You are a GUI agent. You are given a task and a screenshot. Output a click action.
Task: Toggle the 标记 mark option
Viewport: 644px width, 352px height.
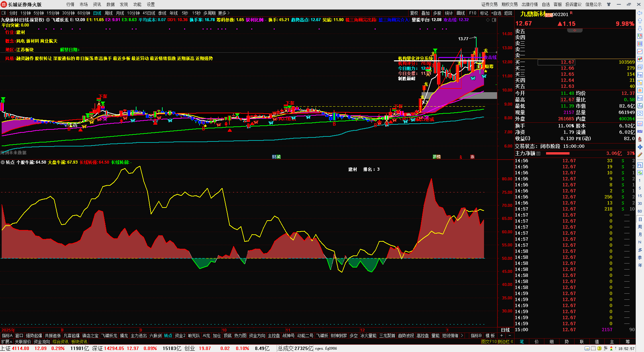coord(484,13)
